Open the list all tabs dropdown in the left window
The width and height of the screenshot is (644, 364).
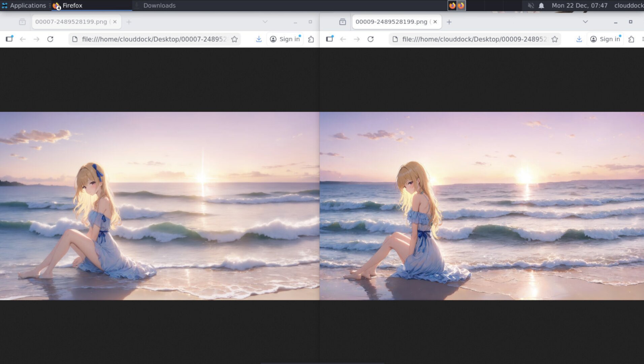265,22
